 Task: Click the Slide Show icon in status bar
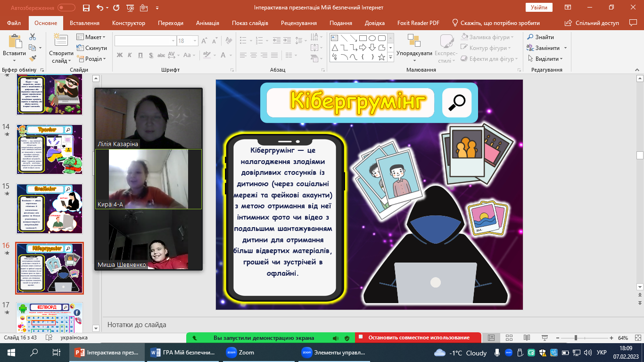point(545,338)
